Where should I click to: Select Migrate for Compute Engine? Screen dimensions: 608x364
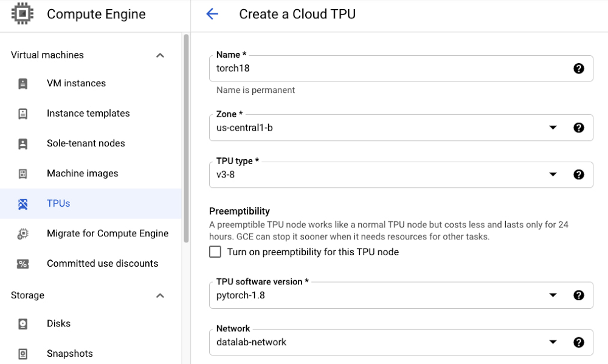click(x=108, y=233)
